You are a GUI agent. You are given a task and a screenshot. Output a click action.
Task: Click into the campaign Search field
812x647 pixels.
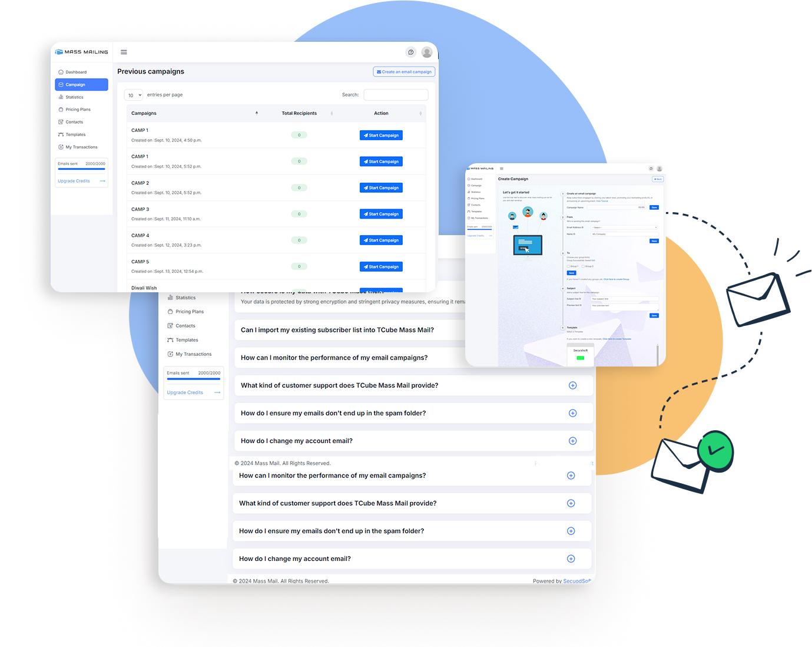pos(396,95)
